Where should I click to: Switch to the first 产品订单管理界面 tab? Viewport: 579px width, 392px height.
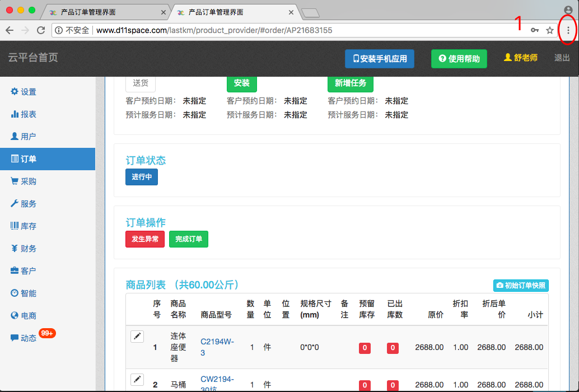105,12
